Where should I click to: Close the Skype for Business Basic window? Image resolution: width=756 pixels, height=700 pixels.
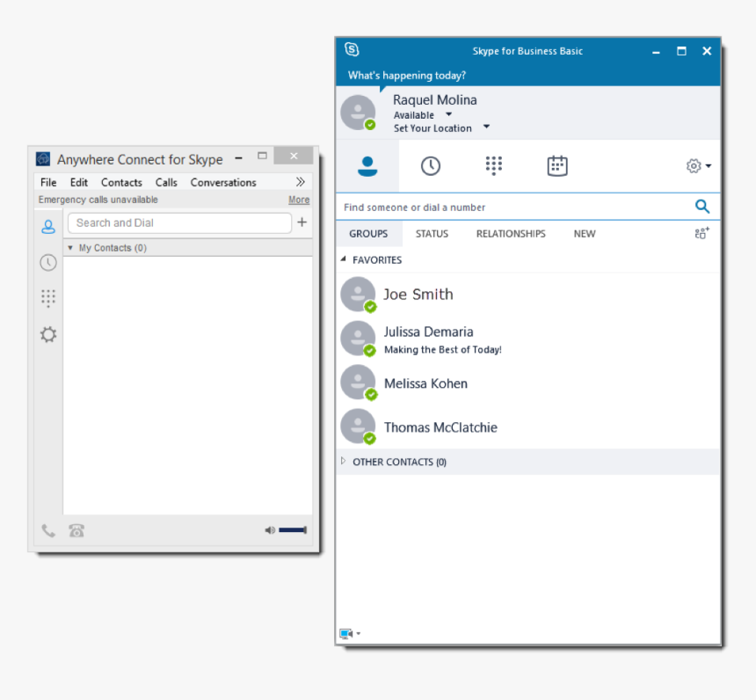click(x=707, y=51)
